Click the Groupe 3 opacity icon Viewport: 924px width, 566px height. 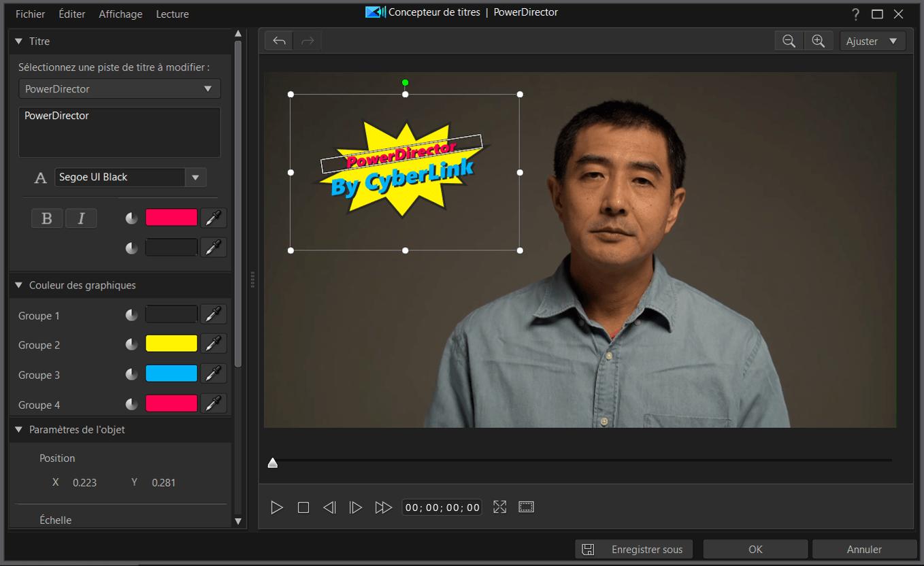click(x=132, y=375)
